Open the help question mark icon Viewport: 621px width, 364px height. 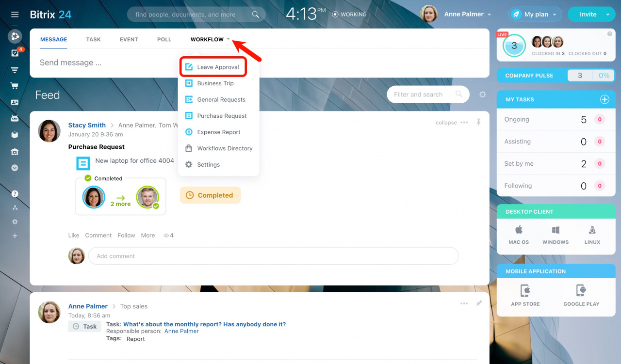[15, 193]
